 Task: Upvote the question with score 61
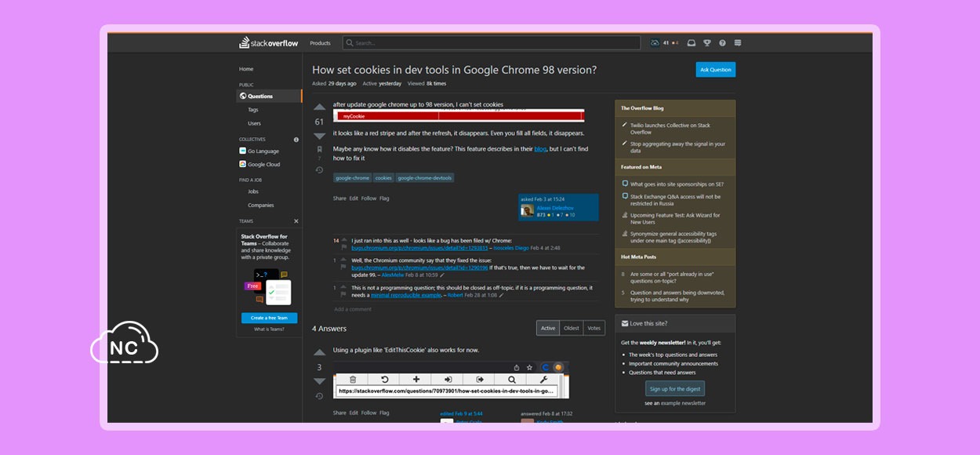[319, 107]
